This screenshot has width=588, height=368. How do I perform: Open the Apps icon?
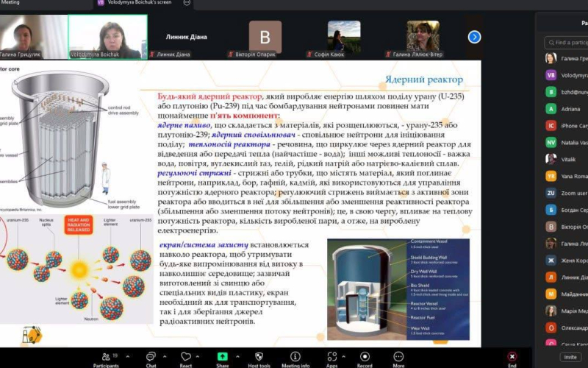pyautogui.click(x=331, y=355)
